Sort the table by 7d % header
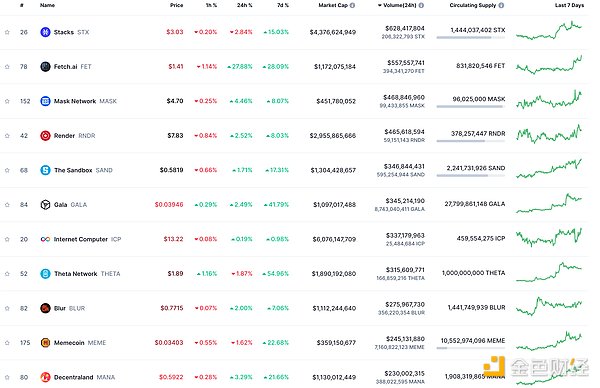The image size is (600, 388). click(283, 5)
